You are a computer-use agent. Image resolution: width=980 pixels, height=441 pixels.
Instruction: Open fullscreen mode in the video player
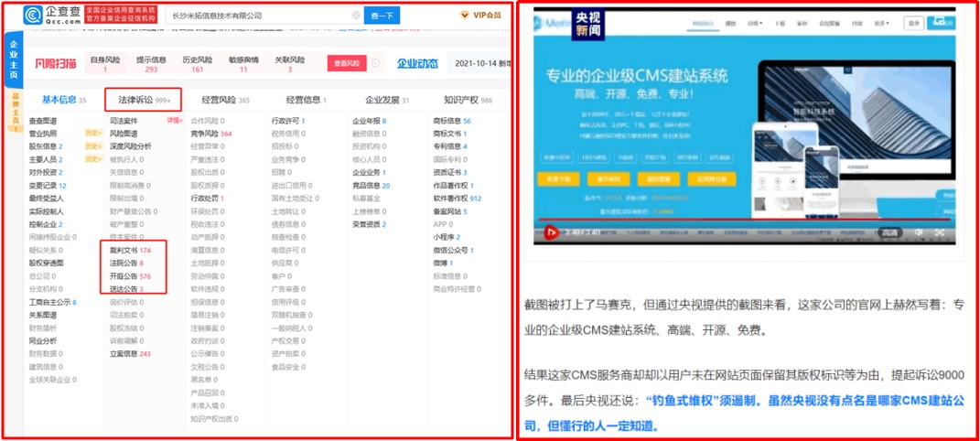(940, 232)
